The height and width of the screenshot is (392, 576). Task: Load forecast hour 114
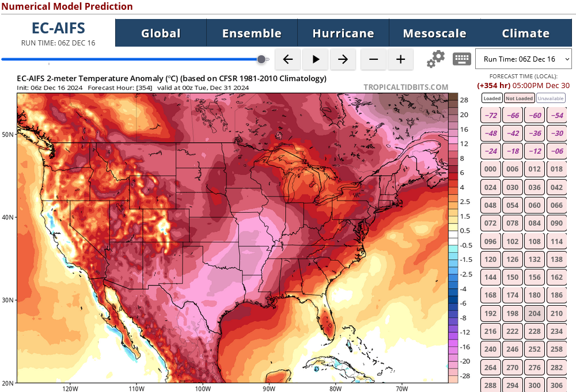(556, 242)
